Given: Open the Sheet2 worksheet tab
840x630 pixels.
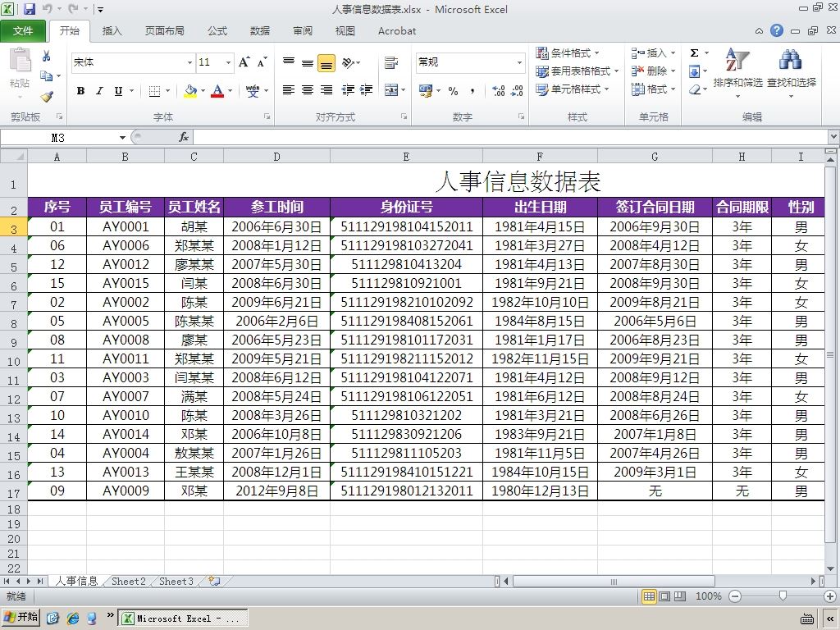Looking at the screenshot, I should [x=129, y=582].
